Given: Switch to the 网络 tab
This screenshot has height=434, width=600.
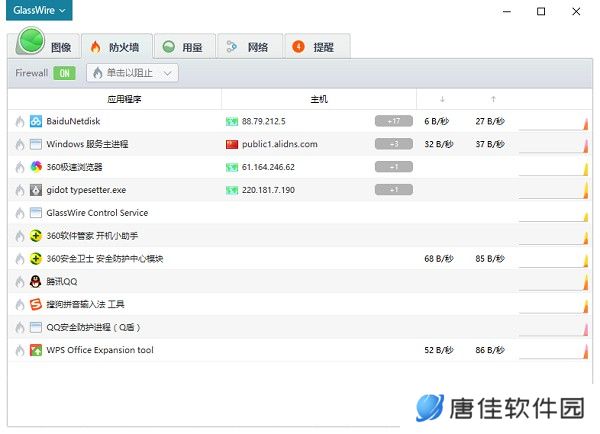Looking at the screenshot, I should coord(250,46).
